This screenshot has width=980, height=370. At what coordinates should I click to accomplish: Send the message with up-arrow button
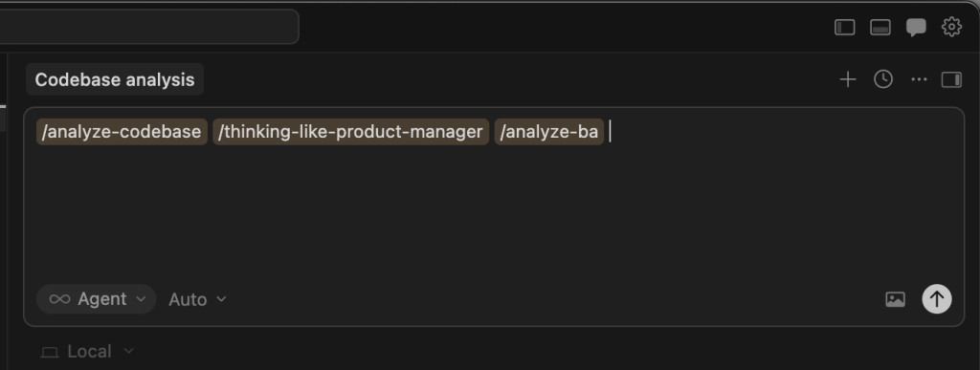936,299
